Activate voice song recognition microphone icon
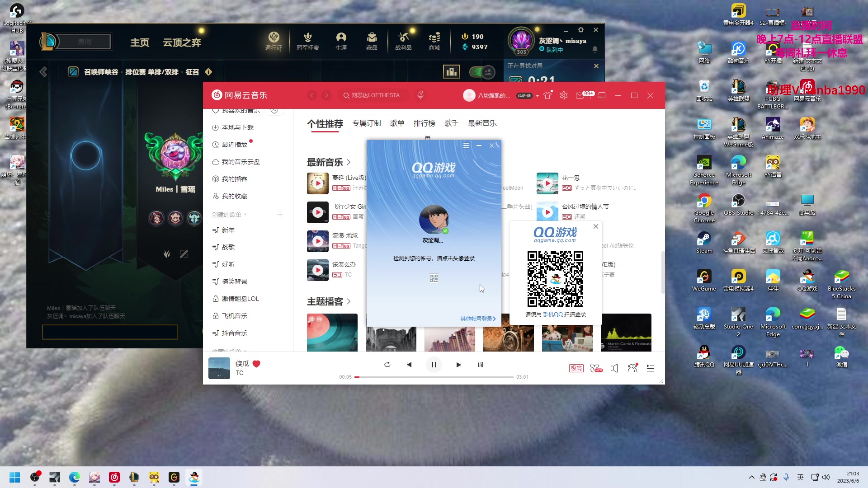 click(420, 95)
